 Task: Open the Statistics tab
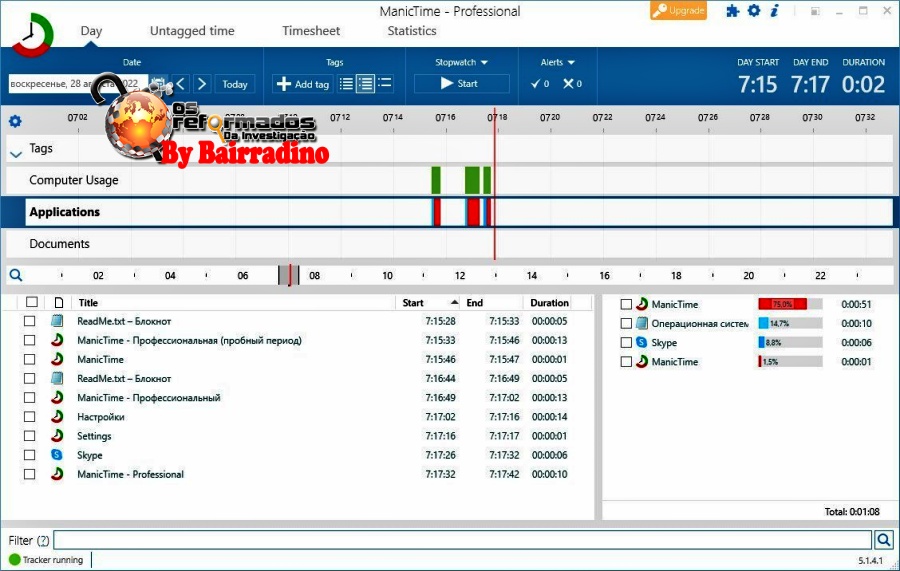[x=412, y=31]
